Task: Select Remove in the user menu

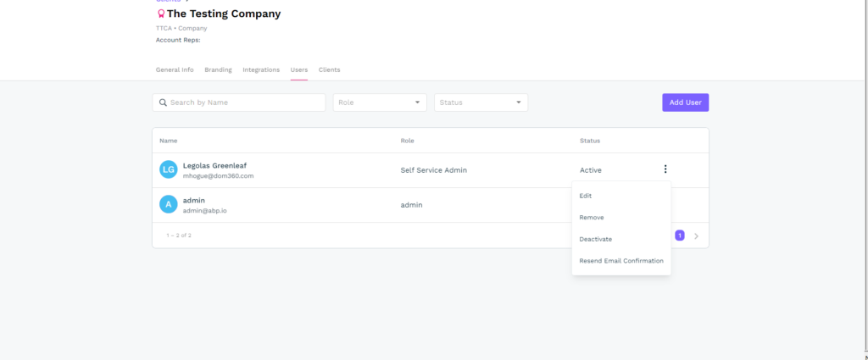Action: coord(592,218)
